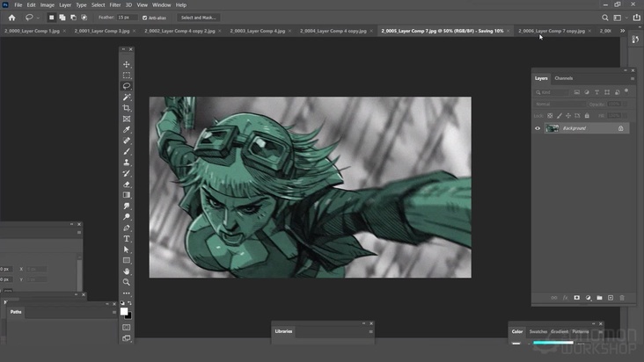This screenshot has width=644, height=362.
Task: Click the layer fx styles icon
Action: click(565, 298)
